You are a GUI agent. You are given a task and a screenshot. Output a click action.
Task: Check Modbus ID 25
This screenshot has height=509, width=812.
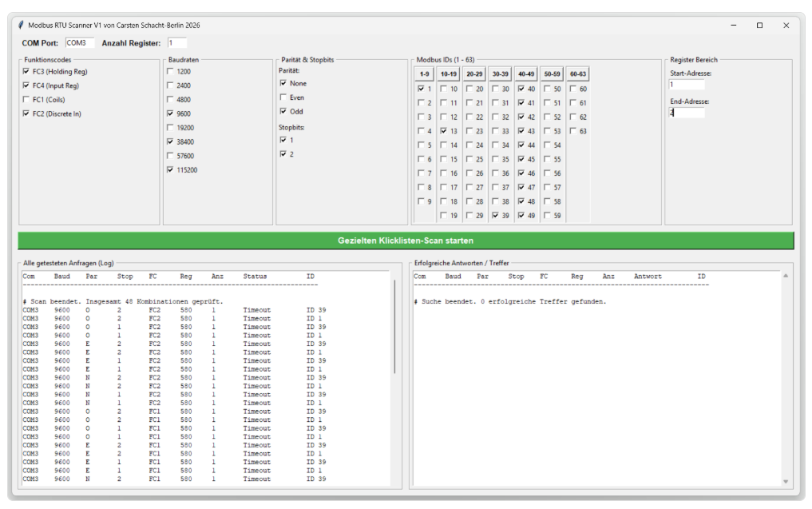coord(469,159)
